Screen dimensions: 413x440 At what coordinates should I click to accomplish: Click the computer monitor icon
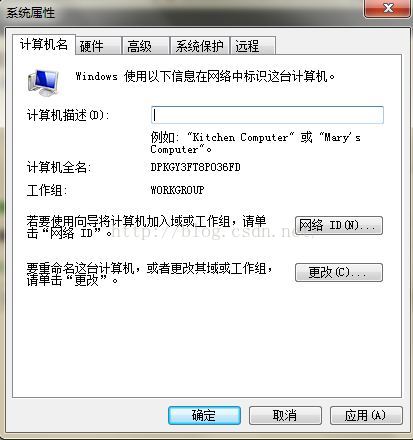(43, 83)
